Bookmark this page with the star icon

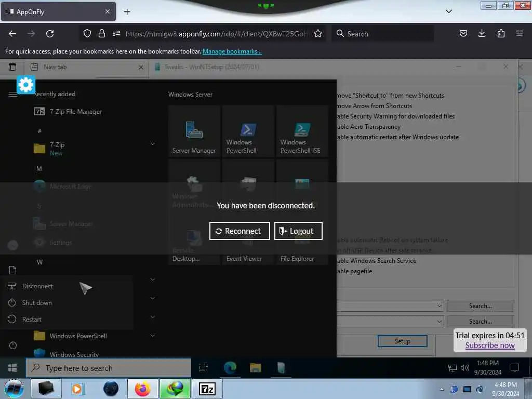[318, 34]
